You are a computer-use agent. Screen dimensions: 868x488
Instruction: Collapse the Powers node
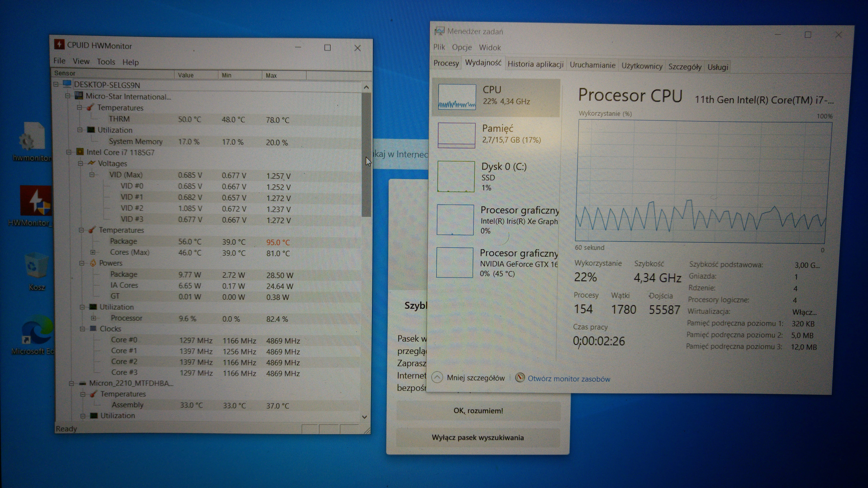click(x=82, y=263)
